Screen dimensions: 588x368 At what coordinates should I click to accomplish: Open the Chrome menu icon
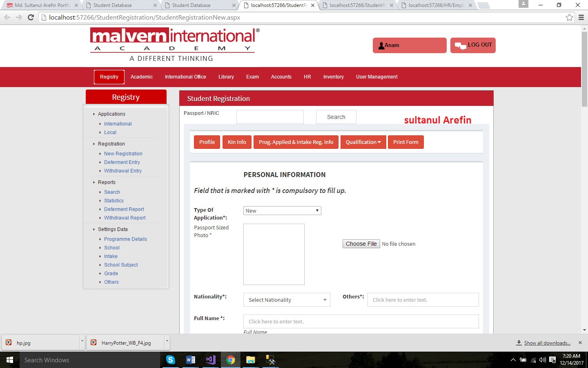[x=581, y=17]
